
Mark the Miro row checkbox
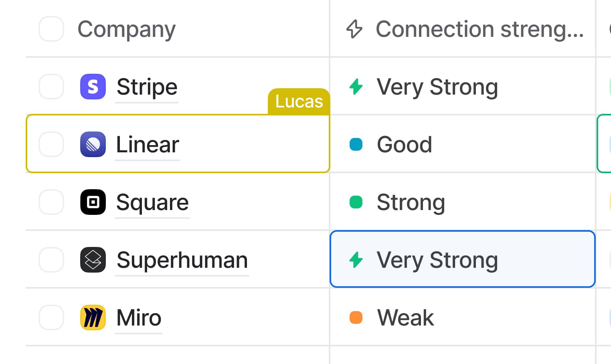pyautogui.click(x=51, y=317)
